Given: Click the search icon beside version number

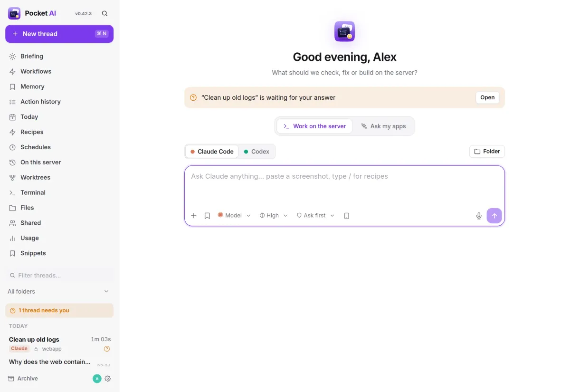Looking at the screenshot, I should pos(104,13).
